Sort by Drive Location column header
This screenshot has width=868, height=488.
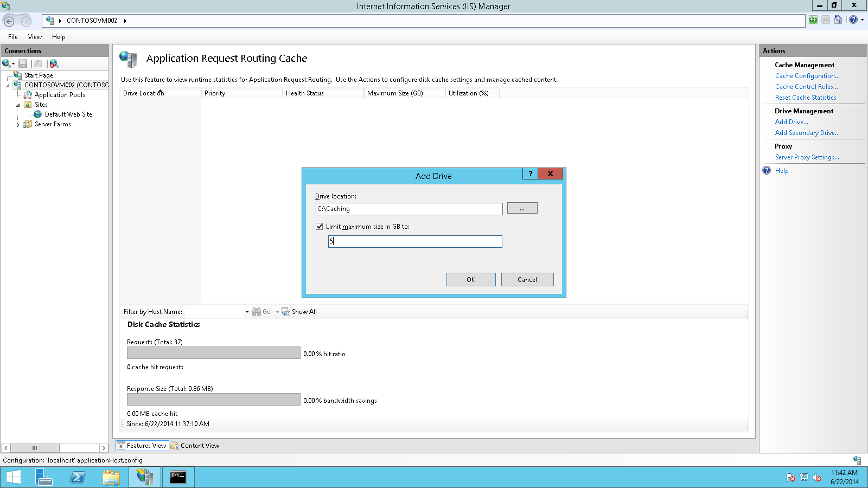[161, 93]
